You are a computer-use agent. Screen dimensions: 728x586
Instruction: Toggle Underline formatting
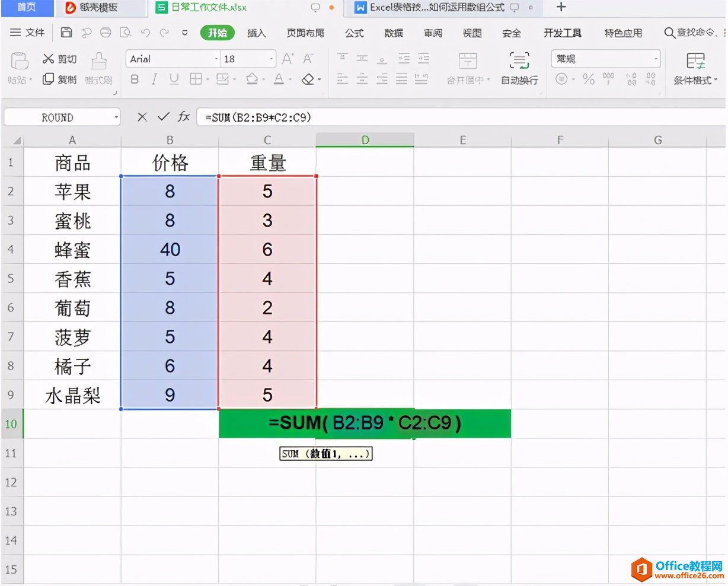coord(174,79)
